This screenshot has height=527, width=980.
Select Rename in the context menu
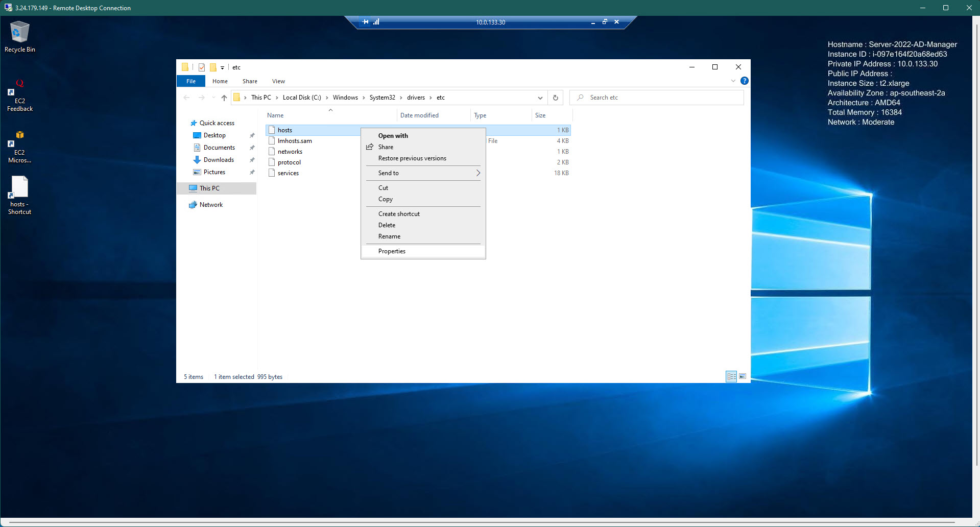pos(389,236)
